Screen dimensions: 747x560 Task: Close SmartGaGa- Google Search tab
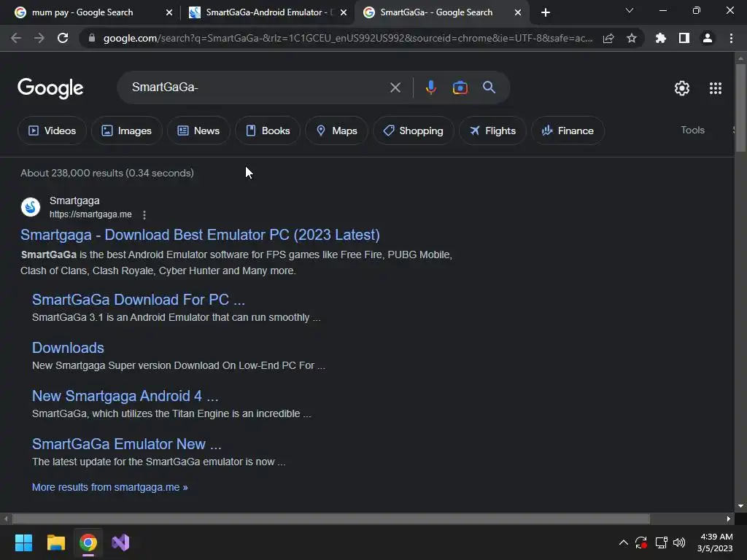(x=518, y=12)
